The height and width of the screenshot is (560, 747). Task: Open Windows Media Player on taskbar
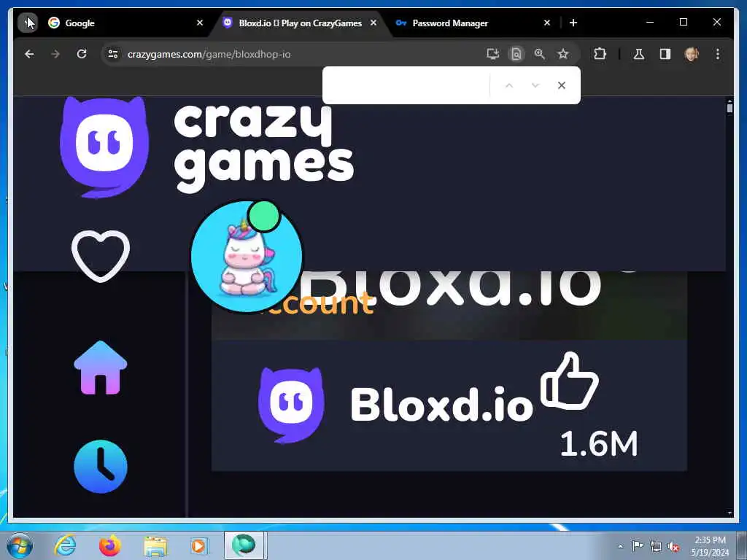(198, 545)
